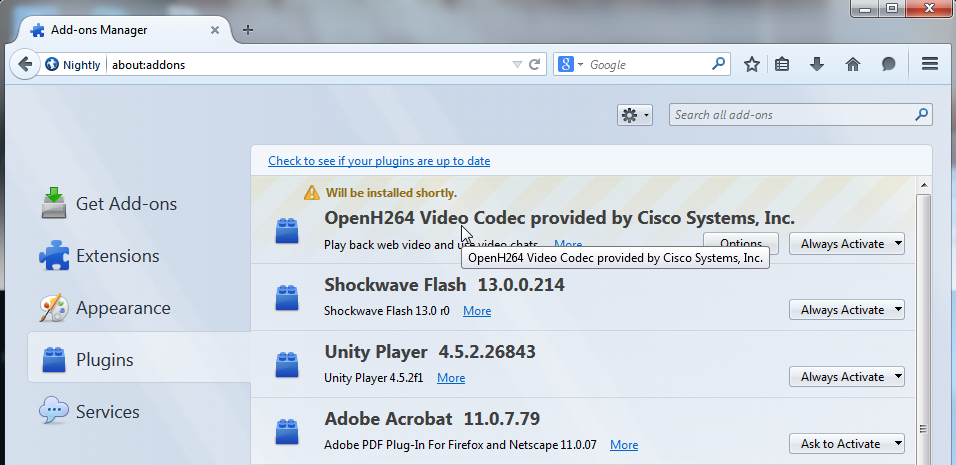Select the Unity Player 4.5.2.26843 title
This screenshot has width=956, height=465.
(x=430, y=352)
